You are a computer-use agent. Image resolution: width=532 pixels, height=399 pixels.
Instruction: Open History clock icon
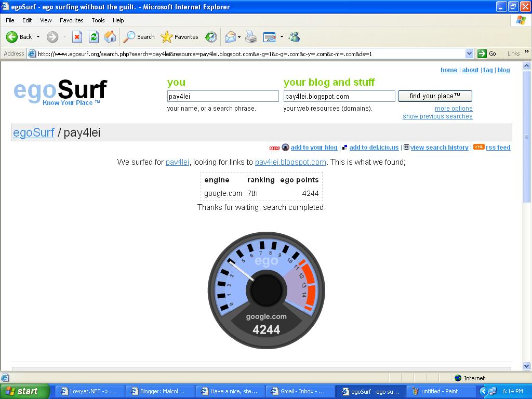click(211, 37)
